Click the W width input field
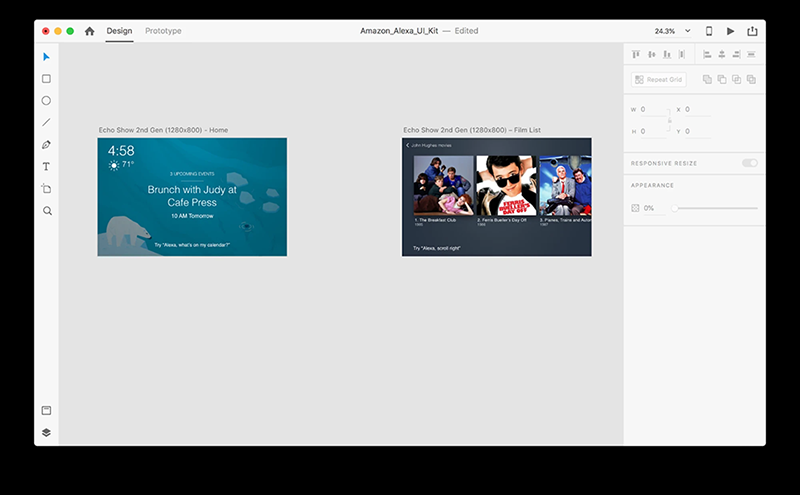 coord(653,109)
